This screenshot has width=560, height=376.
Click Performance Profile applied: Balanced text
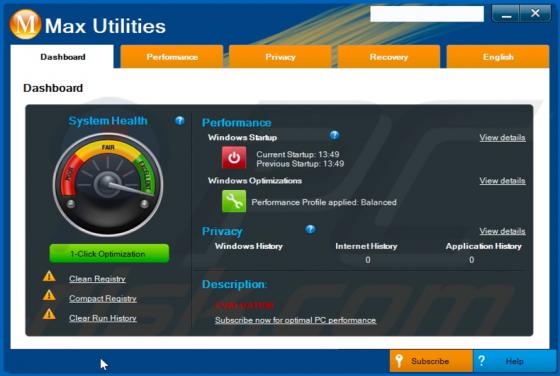pyautogui.click(x=324, y=202)
